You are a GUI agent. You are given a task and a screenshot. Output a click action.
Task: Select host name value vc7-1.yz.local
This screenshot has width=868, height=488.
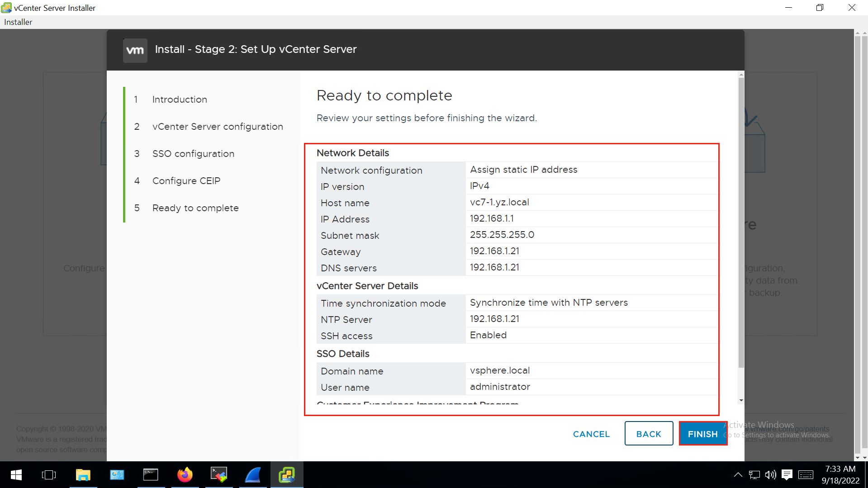499,202
